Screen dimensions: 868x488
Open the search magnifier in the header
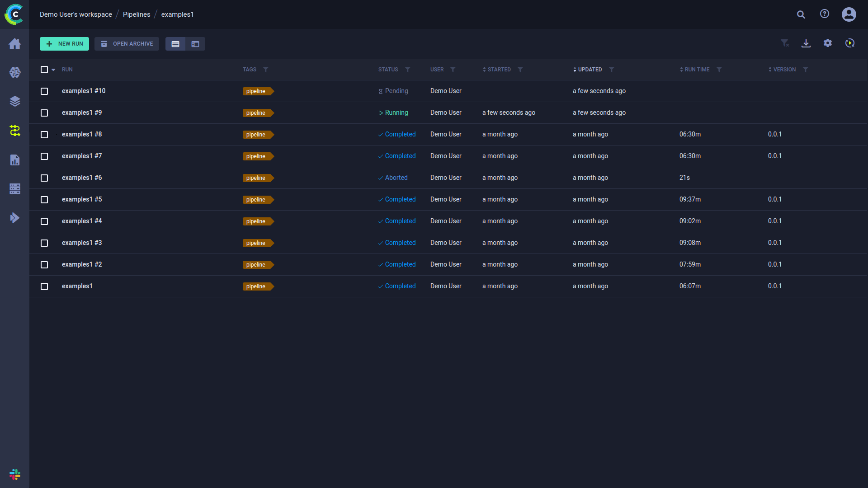801,14
